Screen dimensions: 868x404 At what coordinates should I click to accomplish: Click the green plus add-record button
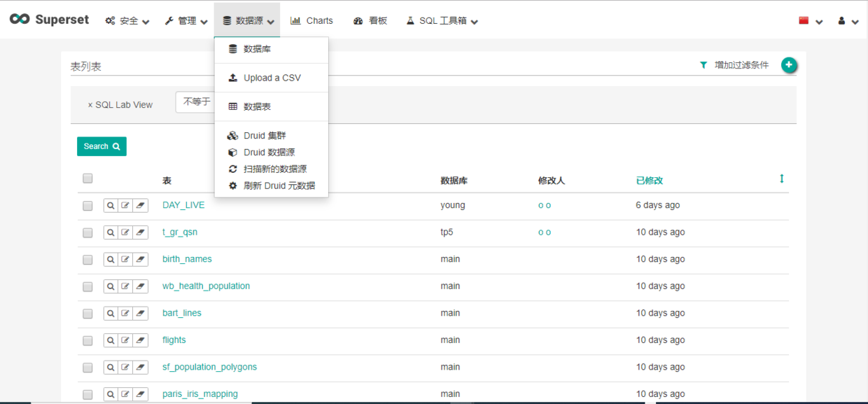pos(789,65)
